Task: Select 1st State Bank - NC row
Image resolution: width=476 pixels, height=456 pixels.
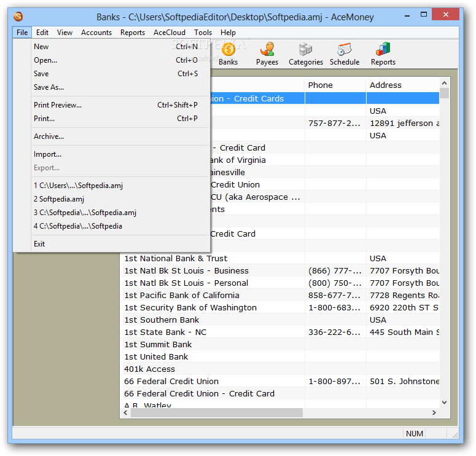Action: point(279,332)
